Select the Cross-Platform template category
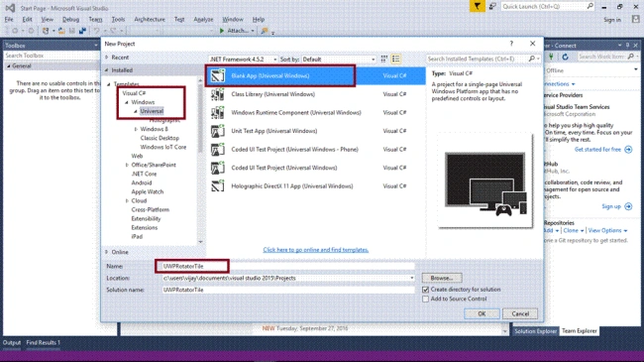 (150, 210)
